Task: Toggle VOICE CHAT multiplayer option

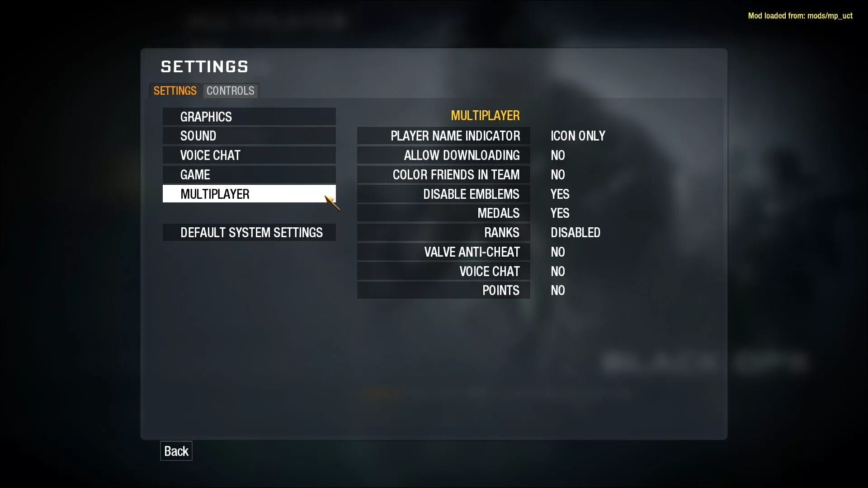Action: pos(557,271)
